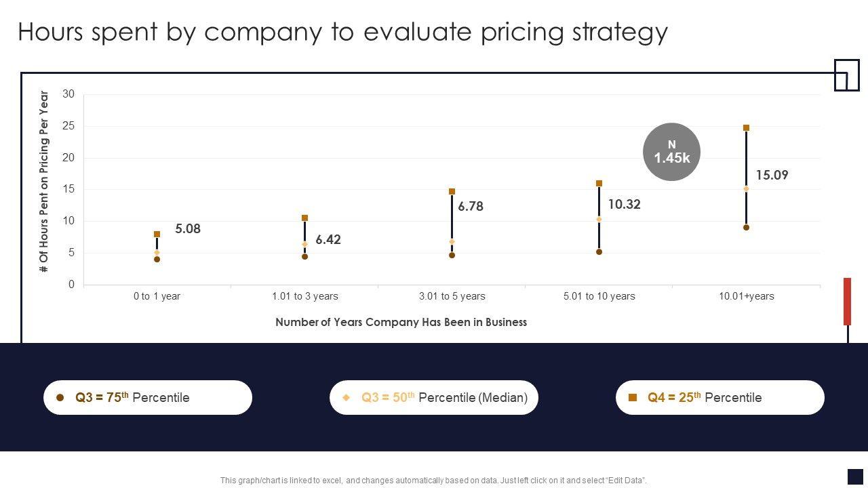
Task: Click the Q3 = 50th Percentile (Median) pill
Action: (x=434, y=398)
